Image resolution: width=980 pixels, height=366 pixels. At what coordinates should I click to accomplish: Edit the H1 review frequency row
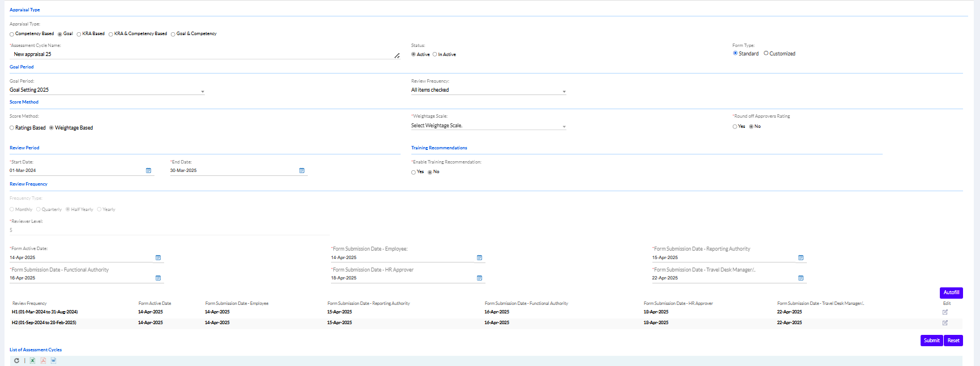click(x=944, y=312)
